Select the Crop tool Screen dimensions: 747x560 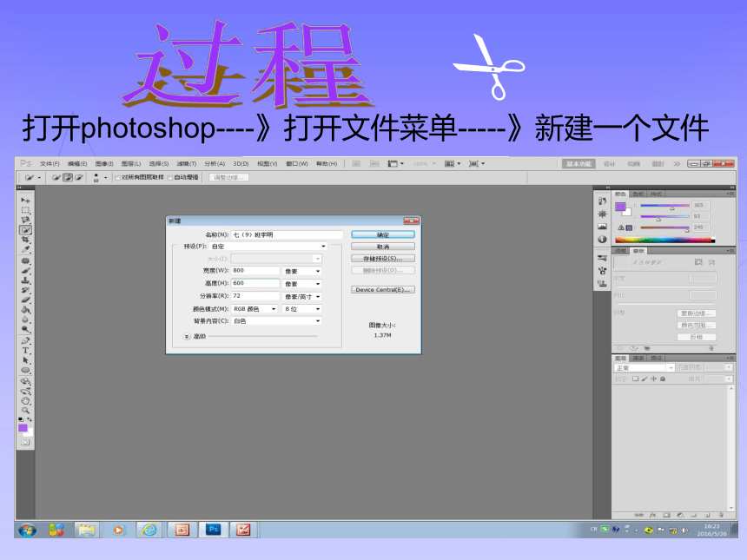(x=25, y=240)
